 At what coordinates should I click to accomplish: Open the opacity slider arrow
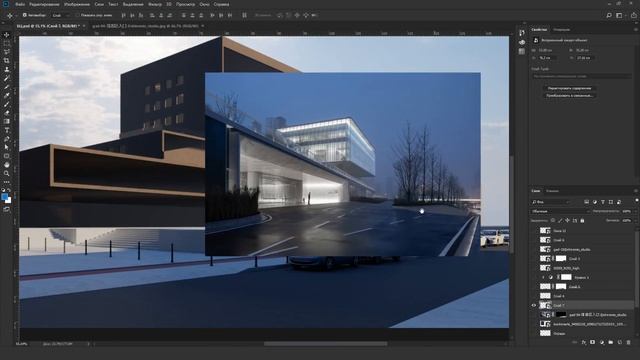[x=635, y=211]
